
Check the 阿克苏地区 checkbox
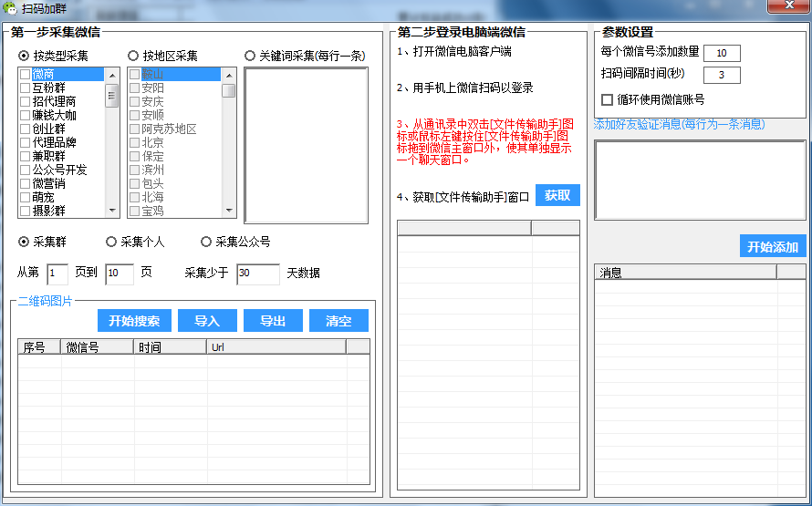pos(135,129)
